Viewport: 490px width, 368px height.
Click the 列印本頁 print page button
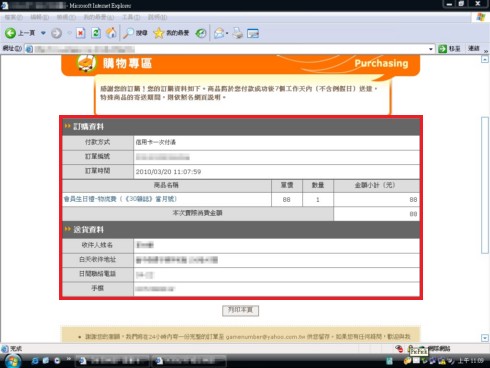pos(240,310)
